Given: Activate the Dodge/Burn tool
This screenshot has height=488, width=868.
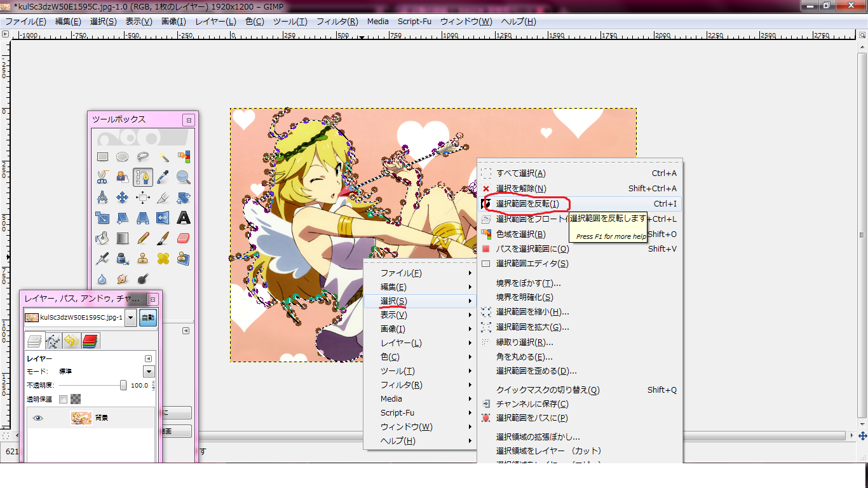Looking at the screenshot, I should pos(143,278).
